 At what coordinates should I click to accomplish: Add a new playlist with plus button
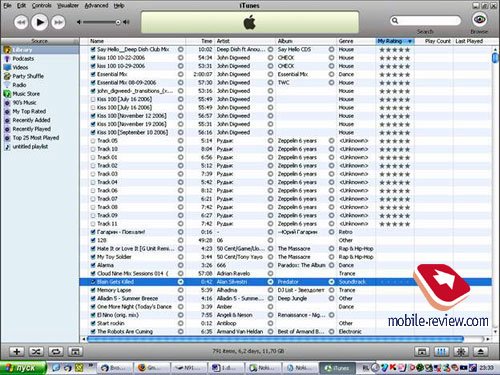(x=17, y=351)
